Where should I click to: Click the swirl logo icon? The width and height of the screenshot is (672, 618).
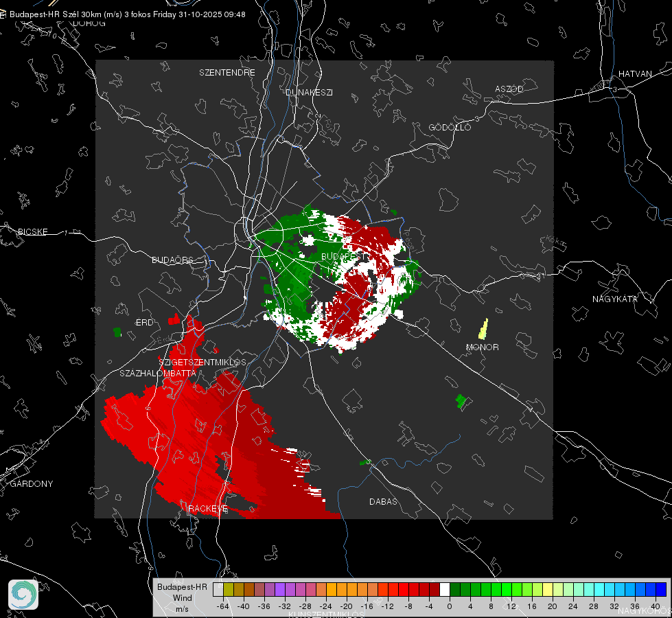pos(23,595)
